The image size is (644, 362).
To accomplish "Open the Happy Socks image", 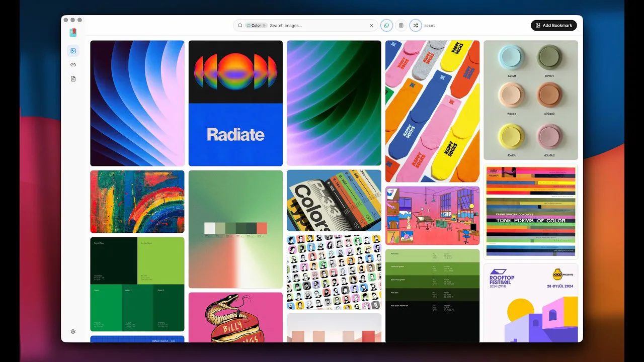I will 432,111.
